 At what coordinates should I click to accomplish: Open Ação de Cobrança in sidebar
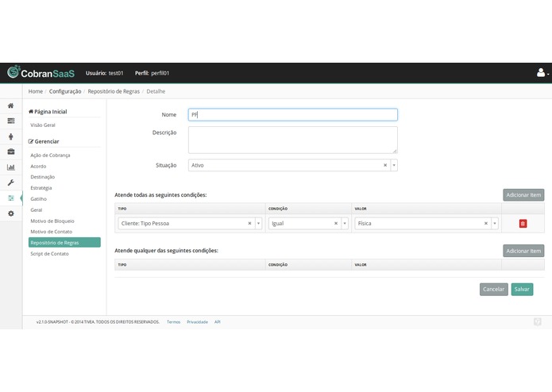pos(50,155)
